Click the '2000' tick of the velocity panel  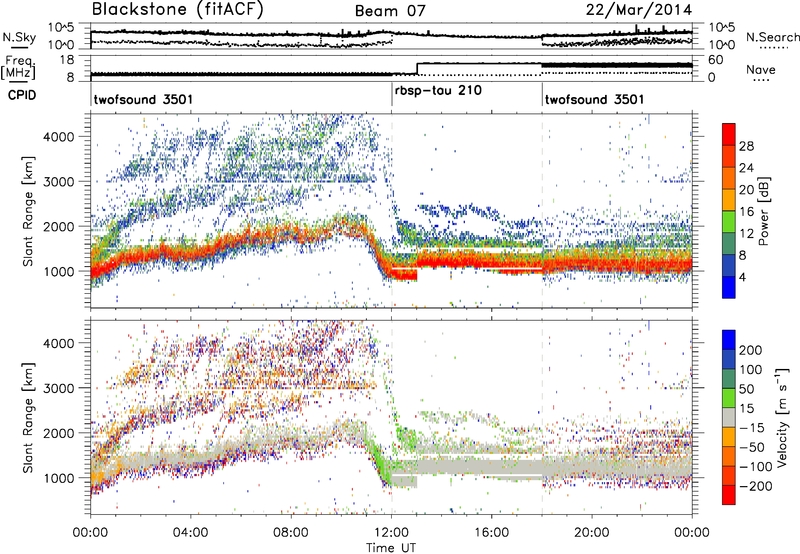[x=58, y=433]
